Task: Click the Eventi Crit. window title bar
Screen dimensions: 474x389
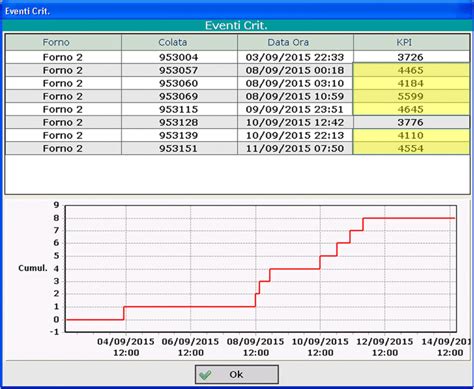Action: [237, 11]
